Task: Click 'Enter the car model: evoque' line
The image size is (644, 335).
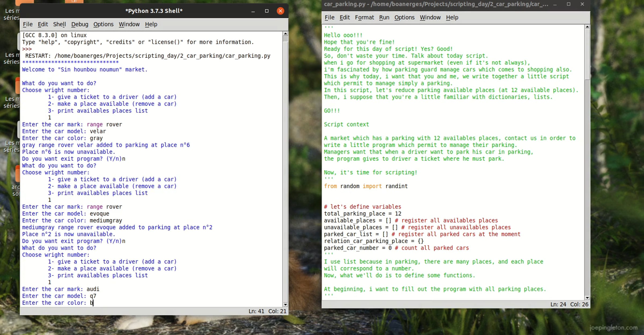Action: [x=65, y=214]
